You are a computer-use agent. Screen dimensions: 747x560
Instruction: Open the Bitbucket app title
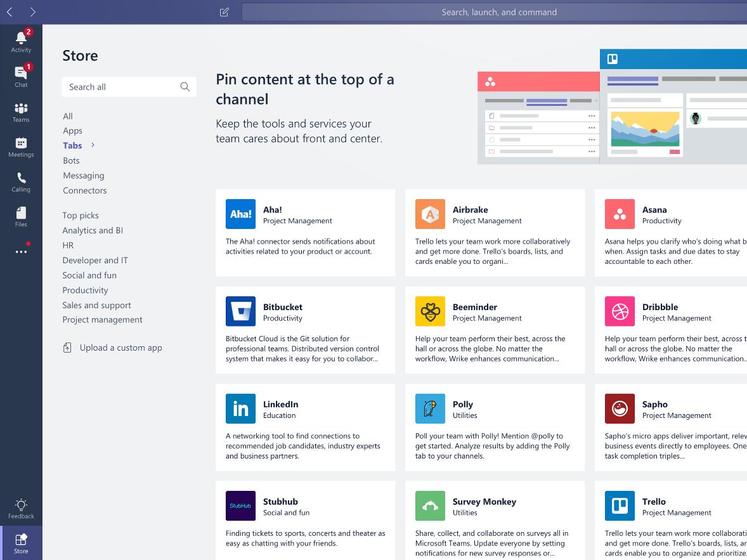[x=283, y=307]
